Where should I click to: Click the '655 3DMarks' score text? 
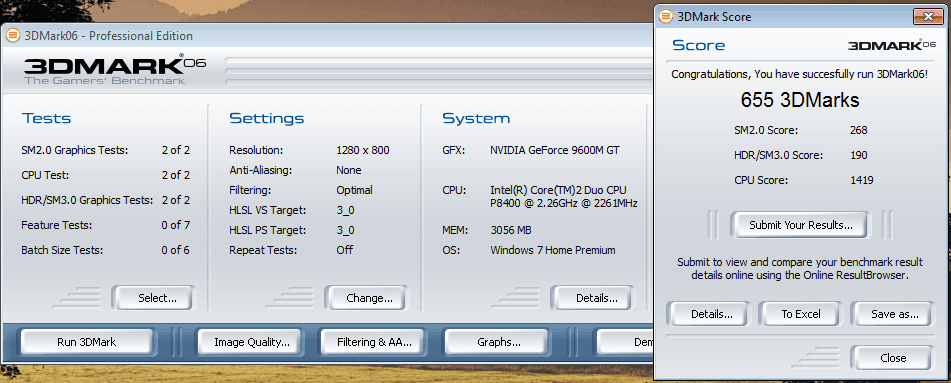click(x=799, y=100)
